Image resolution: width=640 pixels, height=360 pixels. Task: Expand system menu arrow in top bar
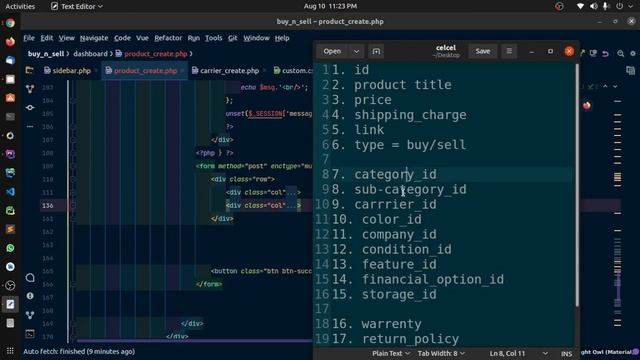click(630, 6)
